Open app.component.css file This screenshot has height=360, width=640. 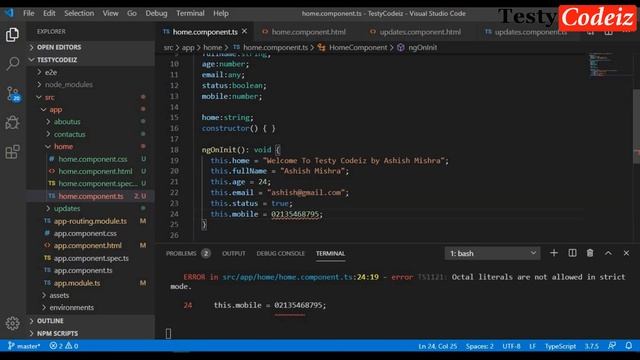(x=85, y=233)
